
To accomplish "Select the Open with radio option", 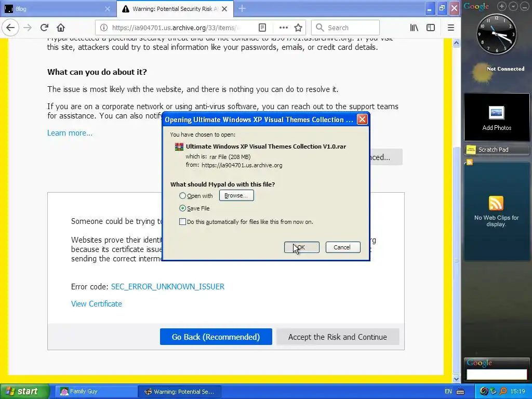I will (182, 196).
